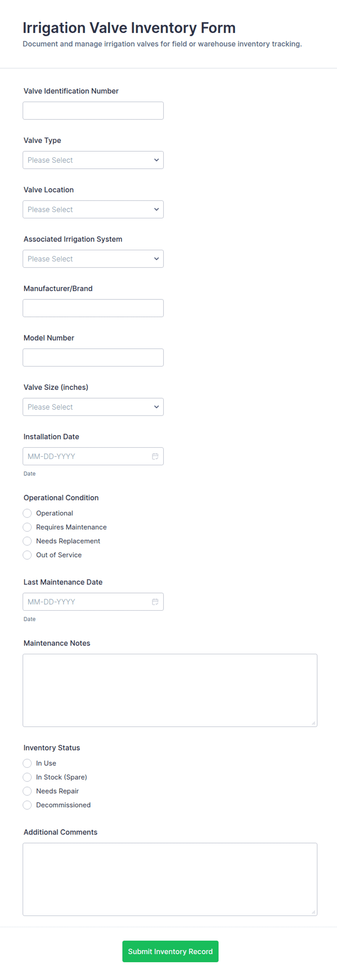The image size is (337, 980).
Task: Choose Requires Maintenance radio option
Action: coord(28,527)
